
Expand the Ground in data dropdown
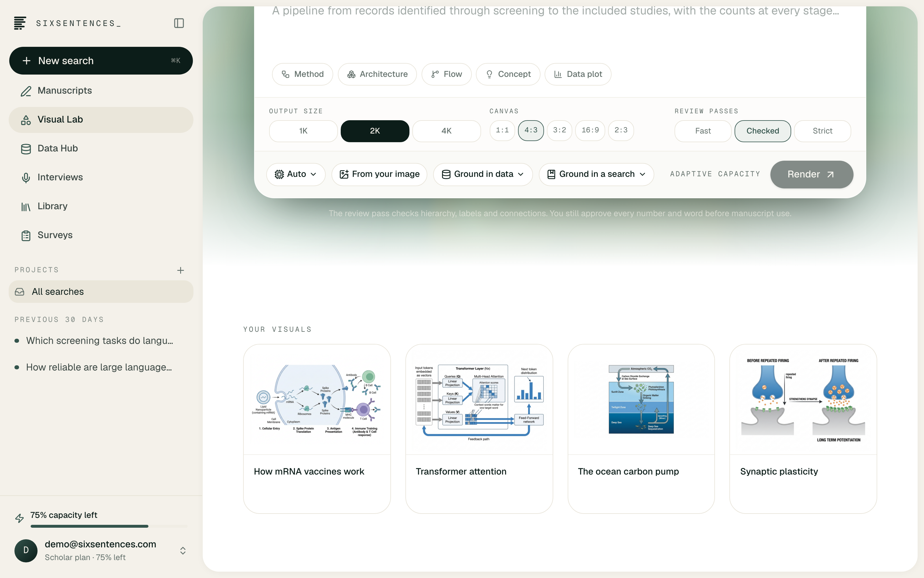(x=483, y=174)
